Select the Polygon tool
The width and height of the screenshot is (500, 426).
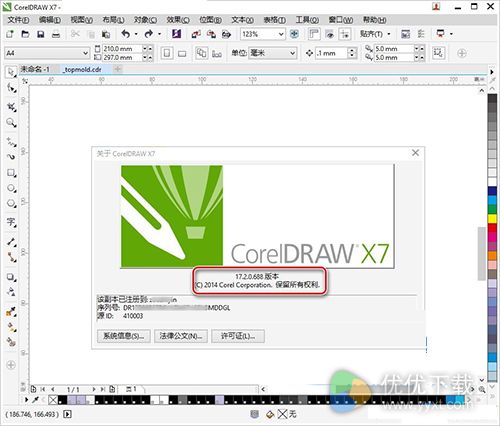(11, 203)
